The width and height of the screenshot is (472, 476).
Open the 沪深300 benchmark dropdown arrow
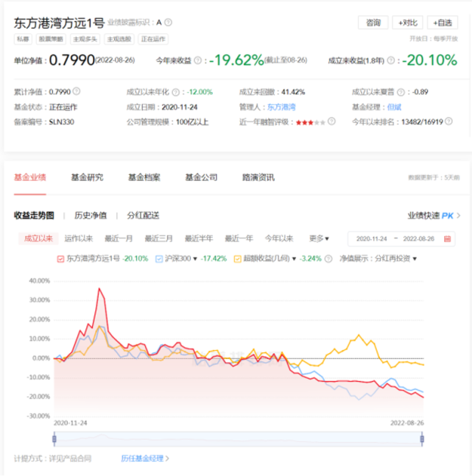click(x=195, y=258)
